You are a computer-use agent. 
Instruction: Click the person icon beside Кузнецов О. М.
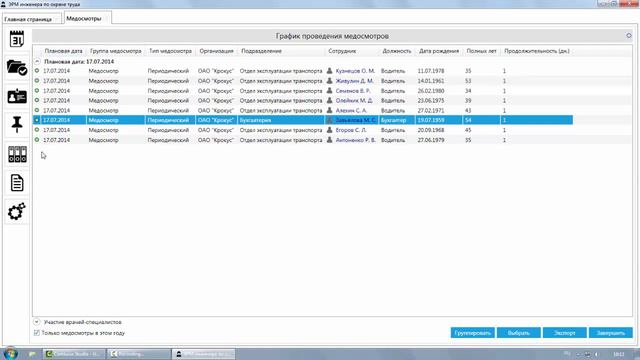(x=329, y=71)
